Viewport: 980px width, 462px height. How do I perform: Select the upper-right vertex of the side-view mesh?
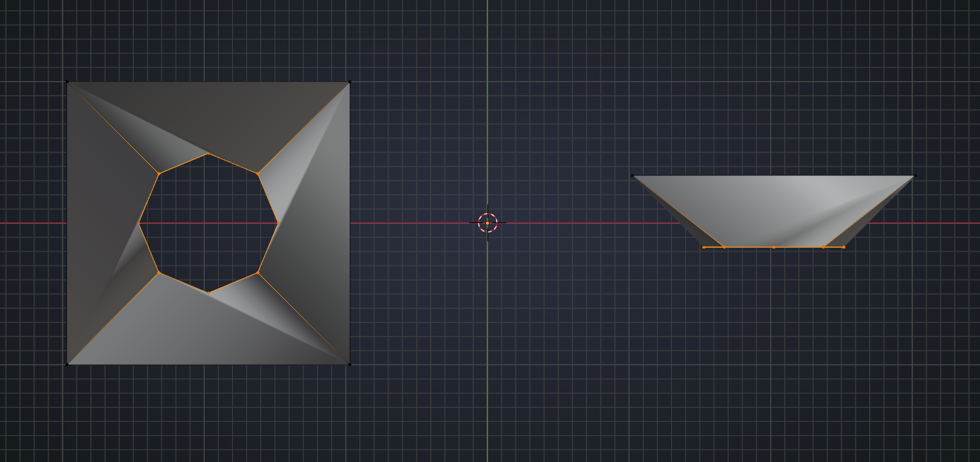915,176
